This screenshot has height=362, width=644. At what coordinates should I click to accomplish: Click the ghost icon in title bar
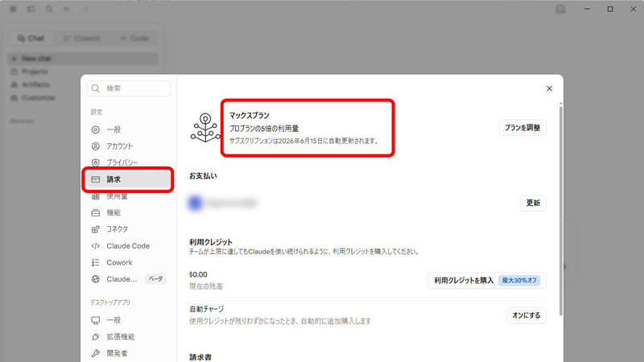point(560,9)
